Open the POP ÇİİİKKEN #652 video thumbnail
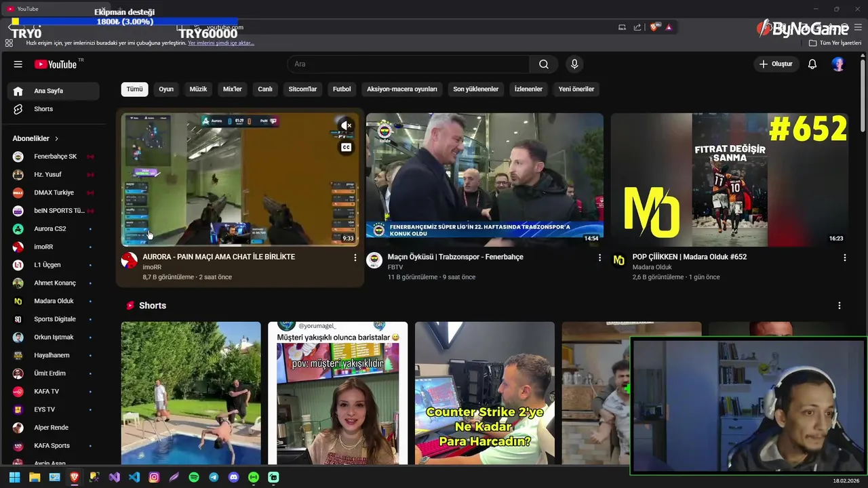The width and height of the screenshot is (868, 488). tap(730, 180)
